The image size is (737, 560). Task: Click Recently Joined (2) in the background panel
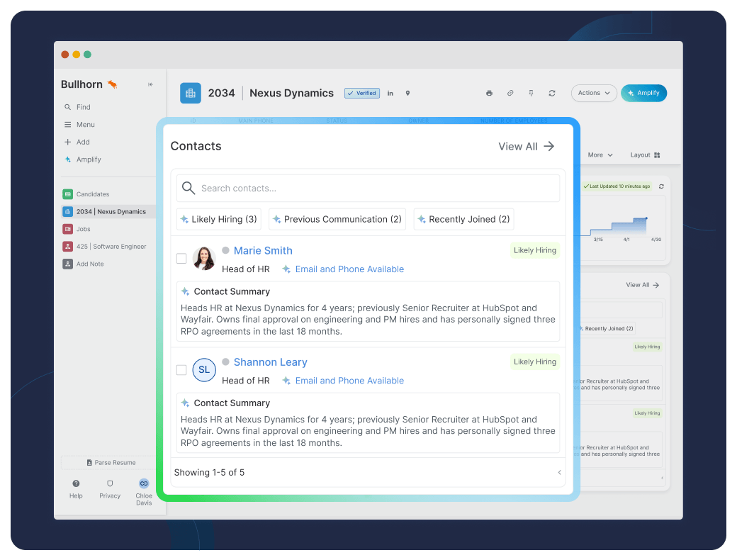click(607, 329)
